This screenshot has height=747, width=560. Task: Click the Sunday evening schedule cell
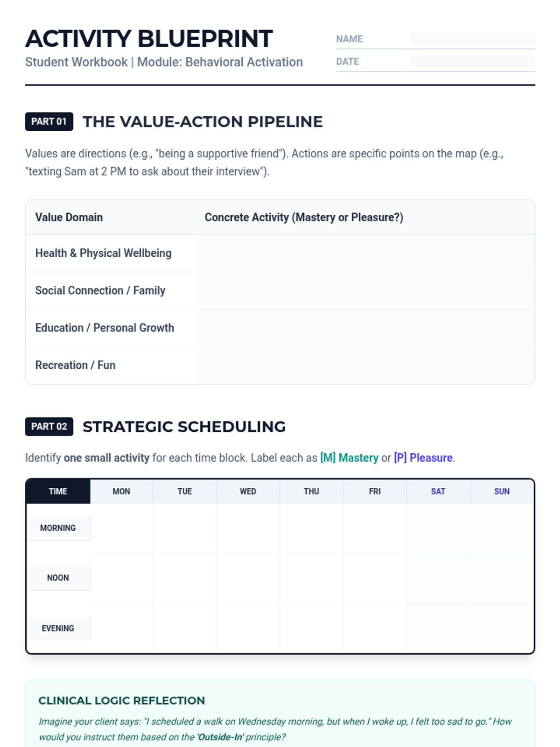pos(502,628)
